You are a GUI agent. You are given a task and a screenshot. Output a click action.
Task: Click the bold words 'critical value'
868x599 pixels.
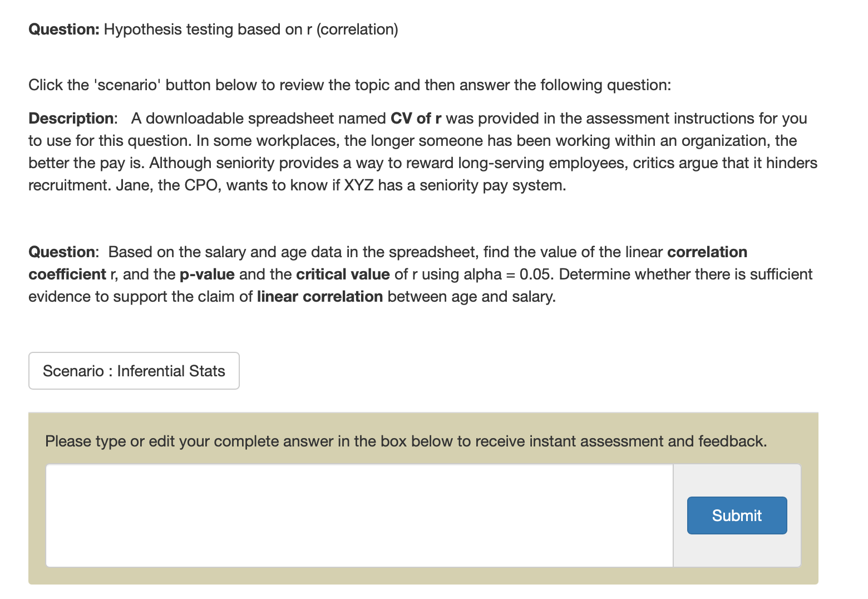pos(343,274)
